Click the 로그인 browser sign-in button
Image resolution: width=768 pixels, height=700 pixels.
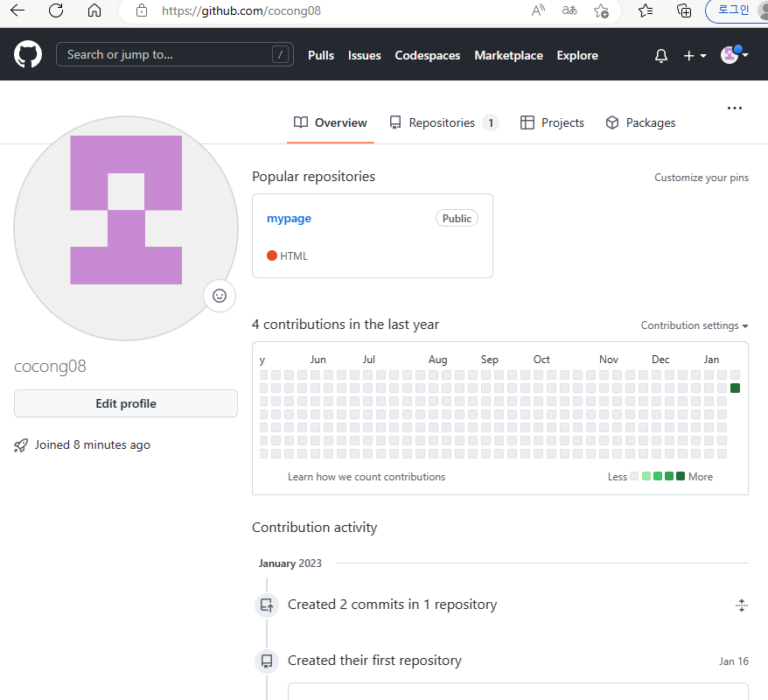[x=733, y=10]
